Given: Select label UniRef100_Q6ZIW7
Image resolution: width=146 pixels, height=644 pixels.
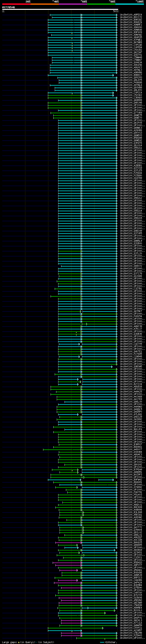Looking at the screenshot, I should click(131, 53).
